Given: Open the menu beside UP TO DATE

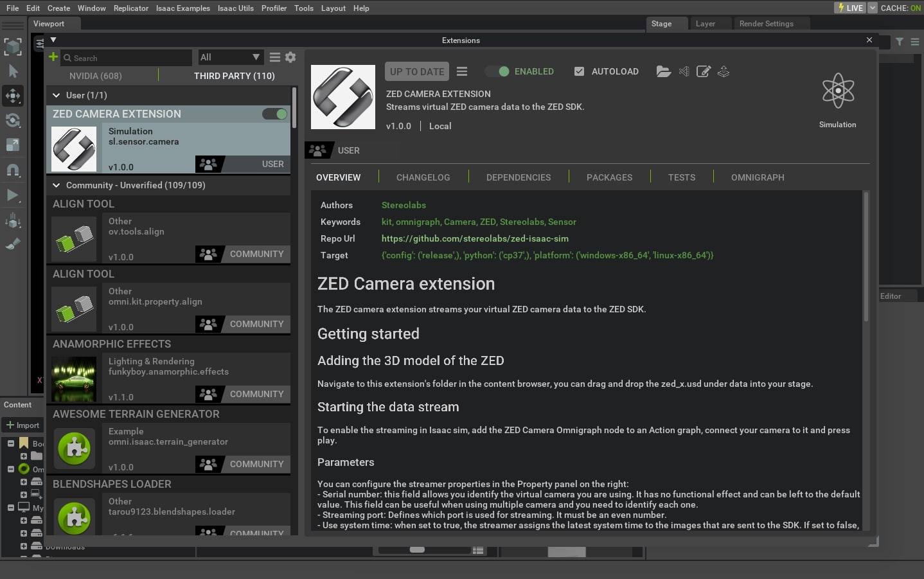Looking at the screenshot, I should (x=462, y=71).
